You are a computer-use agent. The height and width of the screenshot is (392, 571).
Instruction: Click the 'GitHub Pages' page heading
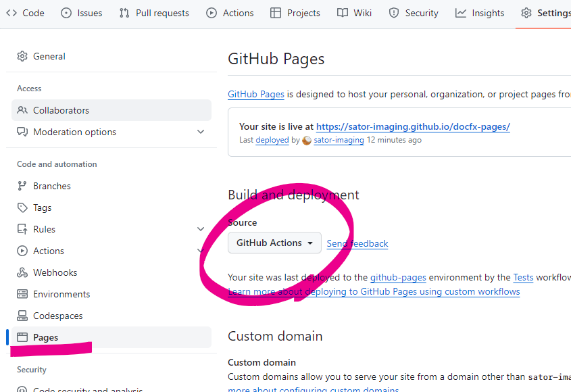pos(276,59)
